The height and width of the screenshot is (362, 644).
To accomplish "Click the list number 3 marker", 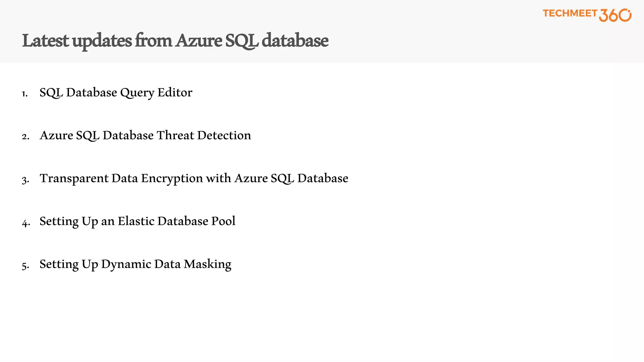I will (25, 180).
